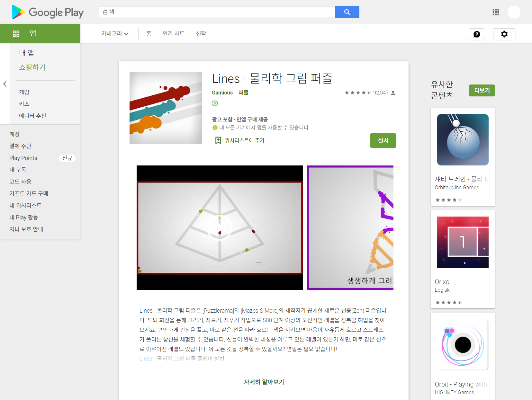The image size is (532, 400).
Task: Click the 유사한 콘텐츠 heading
Action: 442,90
